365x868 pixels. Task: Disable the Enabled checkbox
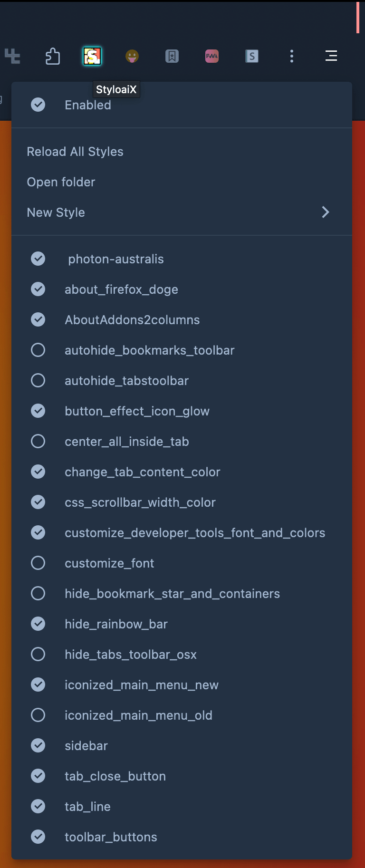(38, 105)
